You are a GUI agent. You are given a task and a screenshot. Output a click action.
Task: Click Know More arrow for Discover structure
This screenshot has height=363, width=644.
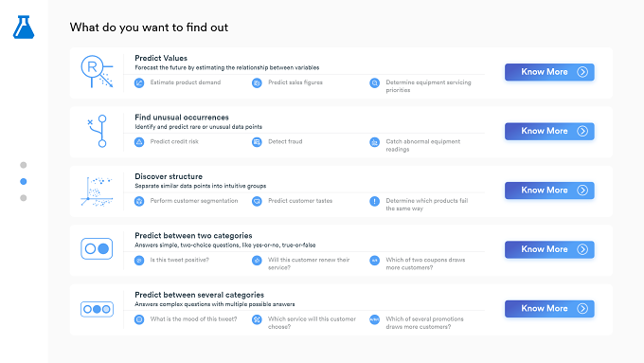coord(582,191)
